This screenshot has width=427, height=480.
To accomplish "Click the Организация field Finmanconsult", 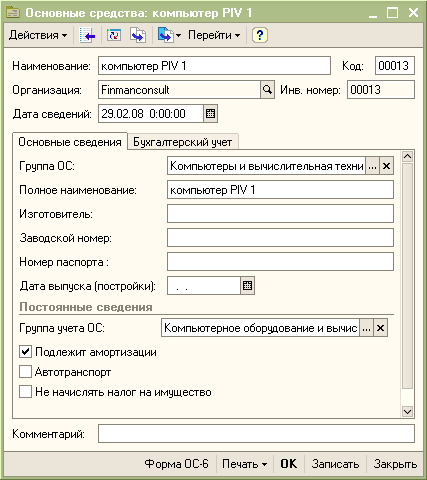I will pos(179,90).
